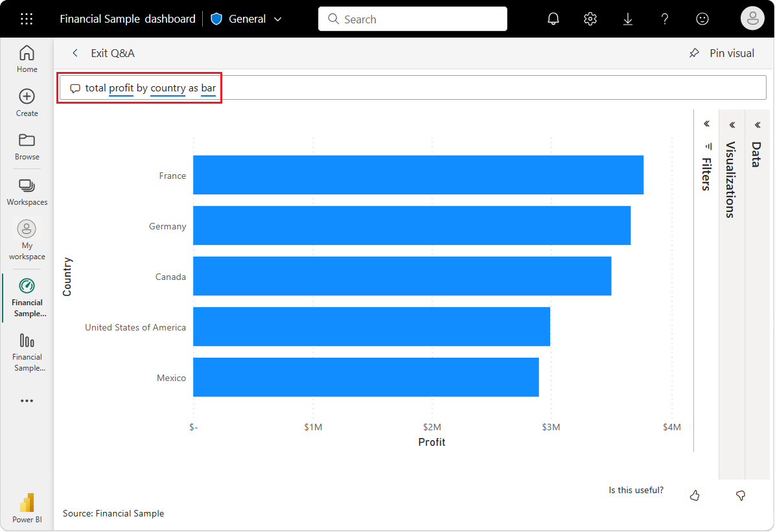
Task: Click the thumbs up icon
Action: pyautogui.click(x=695, y=496)
